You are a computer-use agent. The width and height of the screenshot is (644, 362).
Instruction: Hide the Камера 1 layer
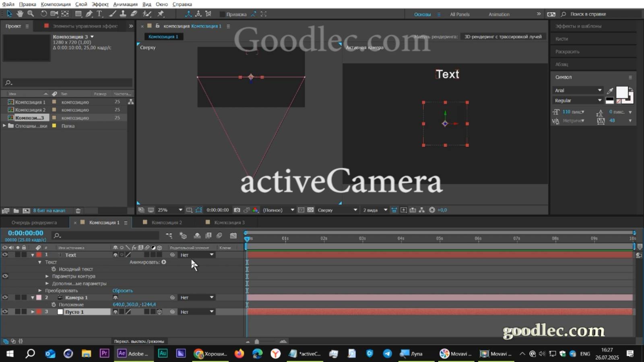tap(5, 297)
